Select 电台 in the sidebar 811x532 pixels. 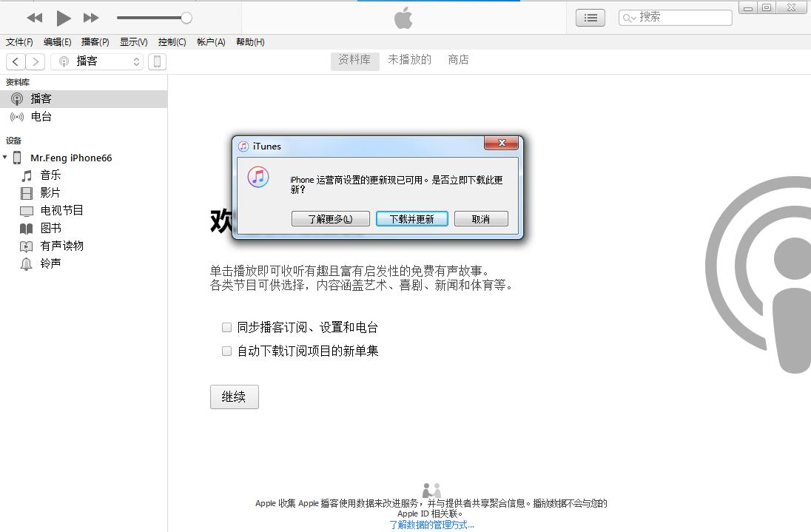click(x=84, y=117)
